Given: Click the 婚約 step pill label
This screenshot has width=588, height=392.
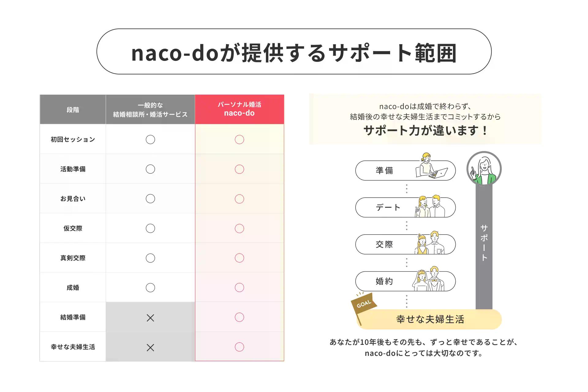Looking at the screenshot, I should click(384, 281).
